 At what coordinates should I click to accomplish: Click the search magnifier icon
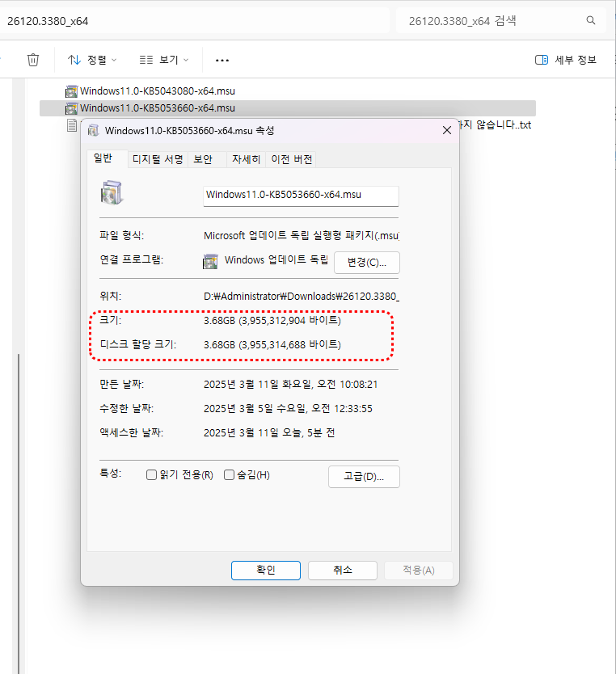pyautogui.click(x=591, y=20)
